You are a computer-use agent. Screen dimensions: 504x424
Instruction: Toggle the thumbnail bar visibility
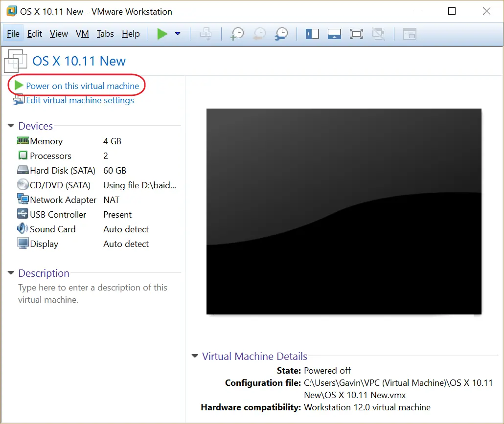pos(334,34)
